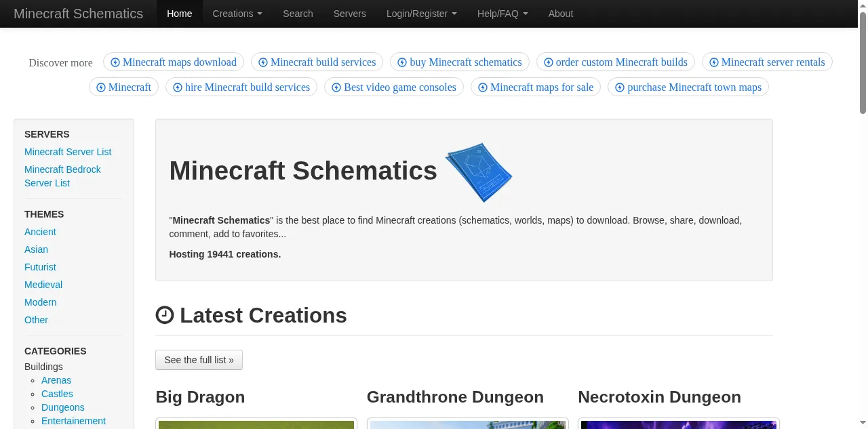Click the Big Dragon thumbnail image

coord(256,424)
